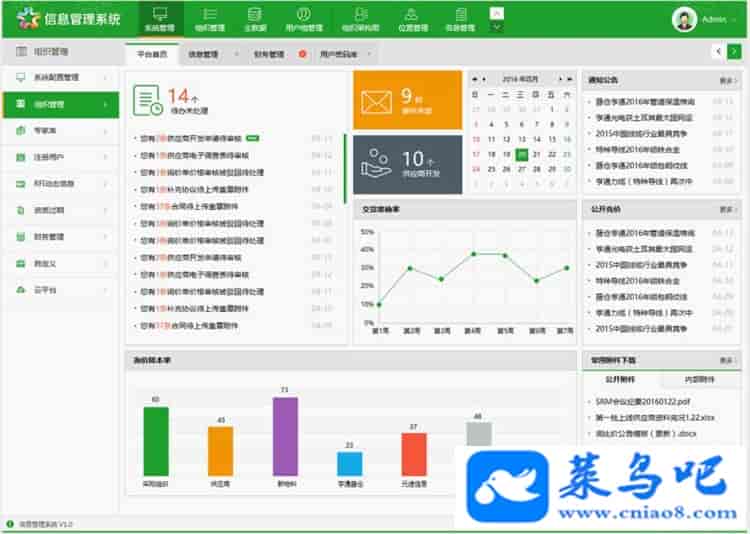The image size is (750, 534).
Task: Open the database cylinder icon in the top navigation
Action: 255,14
